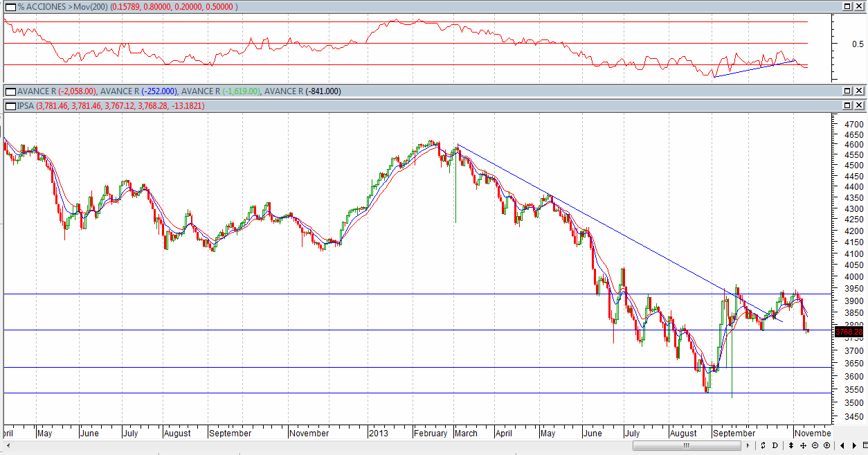Click the 'D' daily periodicity button
Viewport: 868px width, 455px height.
pos(775,445)
